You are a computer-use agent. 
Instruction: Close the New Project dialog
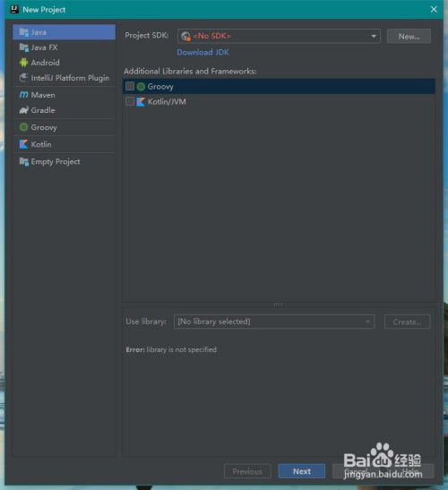(434, 9)
